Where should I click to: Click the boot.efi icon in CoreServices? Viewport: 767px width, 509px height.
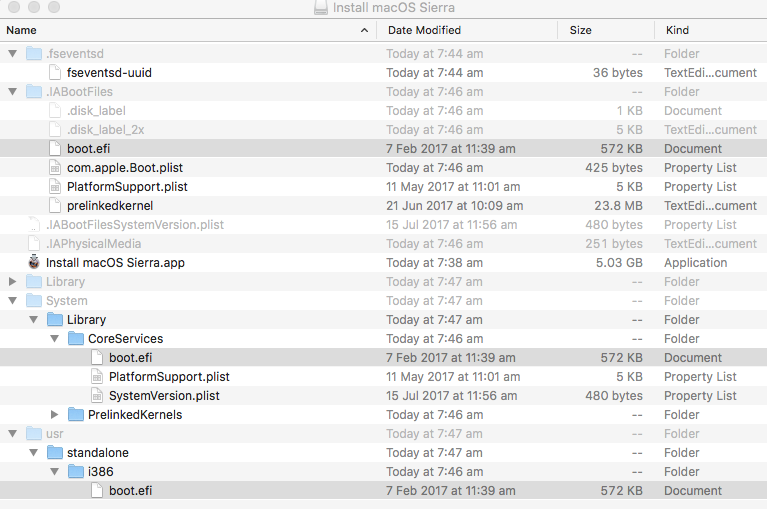(x=97, y=358)
